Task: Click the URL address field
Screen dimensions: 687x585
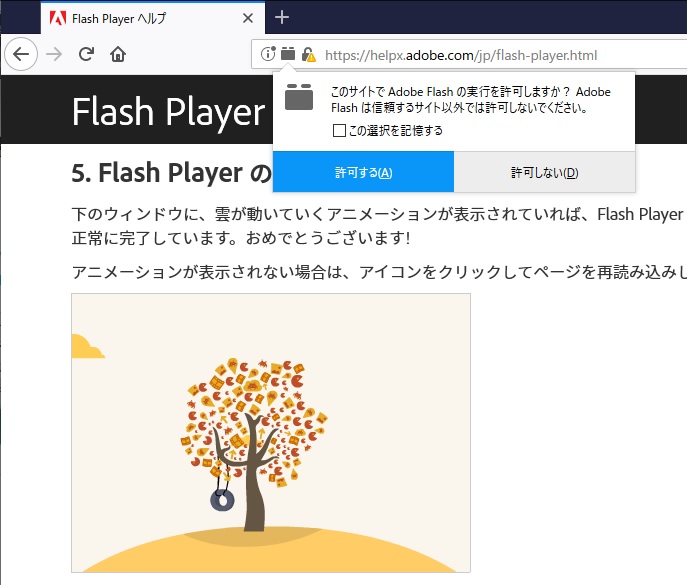Action: pyautogui.click(x=480, y=55)
